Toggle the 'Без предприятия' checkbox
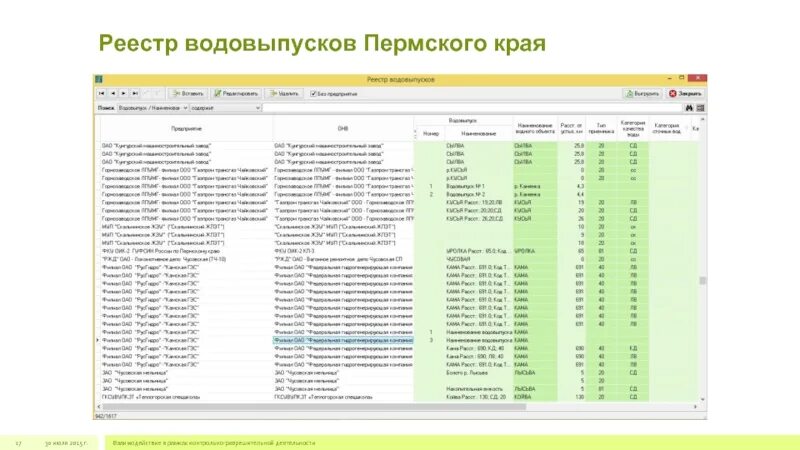This screenshot has width=800, height=450. coord(313,94)
